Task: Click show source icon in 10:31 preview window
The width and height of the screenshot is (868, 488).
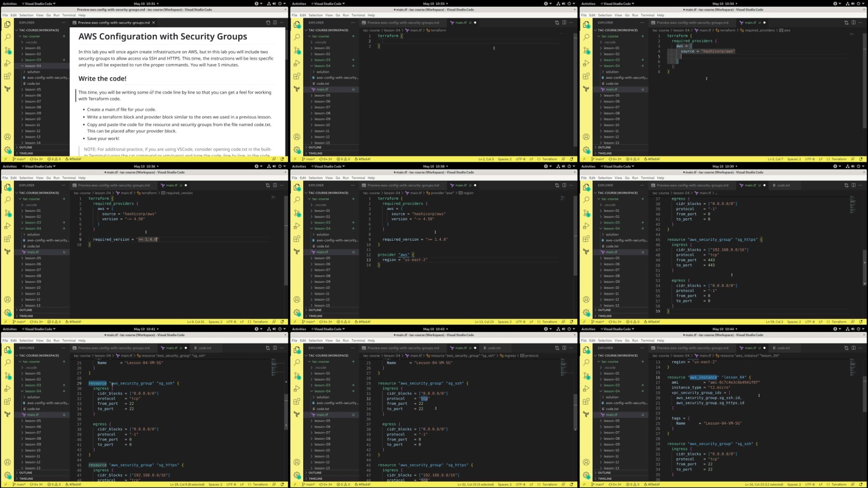Action: tap(268, 22)
